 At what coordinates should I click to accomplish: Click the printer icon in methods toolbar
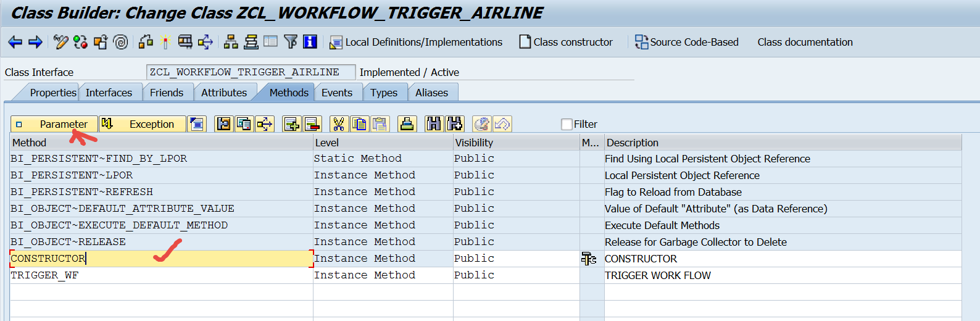tap(407, 124)
